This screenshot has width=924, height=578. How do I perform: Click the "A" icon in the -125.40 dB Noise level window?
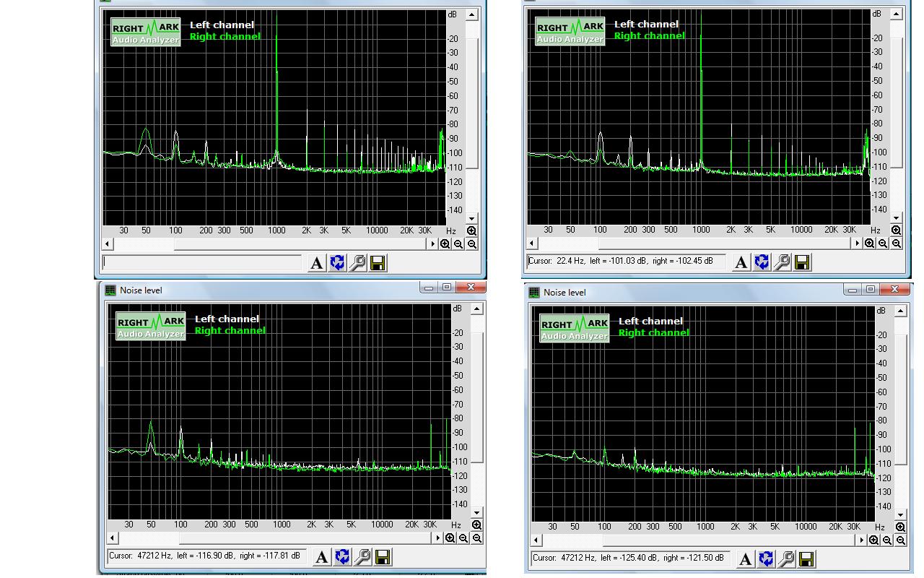[746, 559]
